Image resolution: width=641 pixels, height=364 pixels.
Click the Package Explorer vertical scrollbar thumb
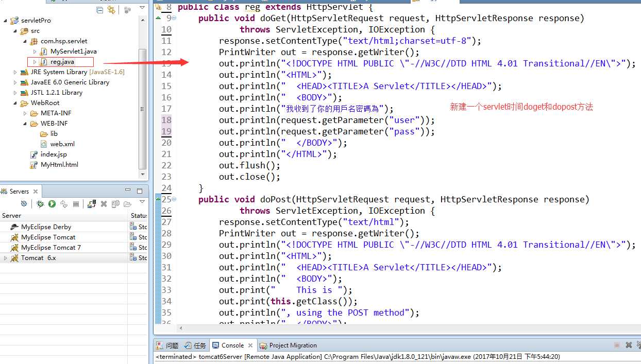(143, 108)
